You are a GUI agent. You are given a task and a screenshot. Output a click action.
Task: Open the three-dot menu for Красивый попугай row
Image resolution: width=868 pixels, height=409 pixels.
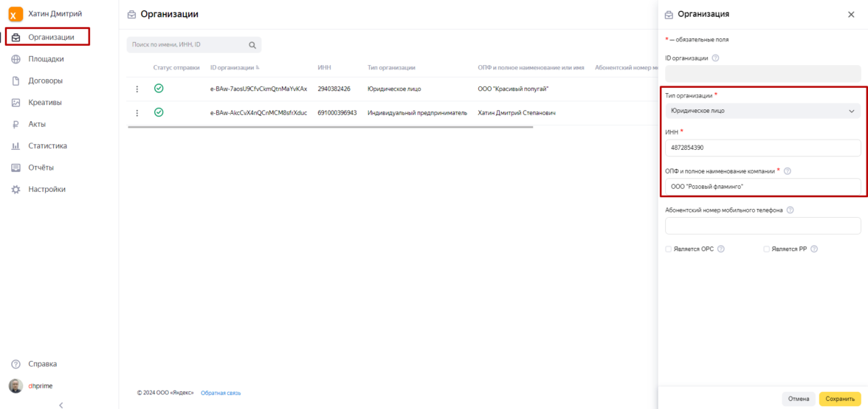tap(137, 89)
